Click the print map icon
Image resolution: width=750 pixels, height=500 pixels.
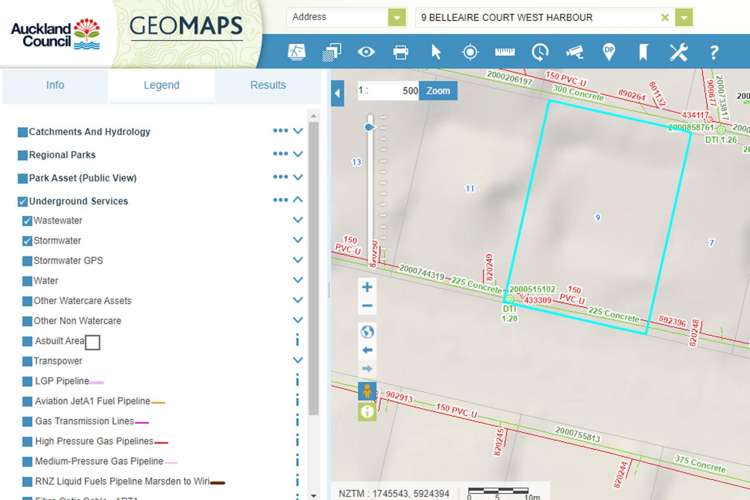point(401,52)
